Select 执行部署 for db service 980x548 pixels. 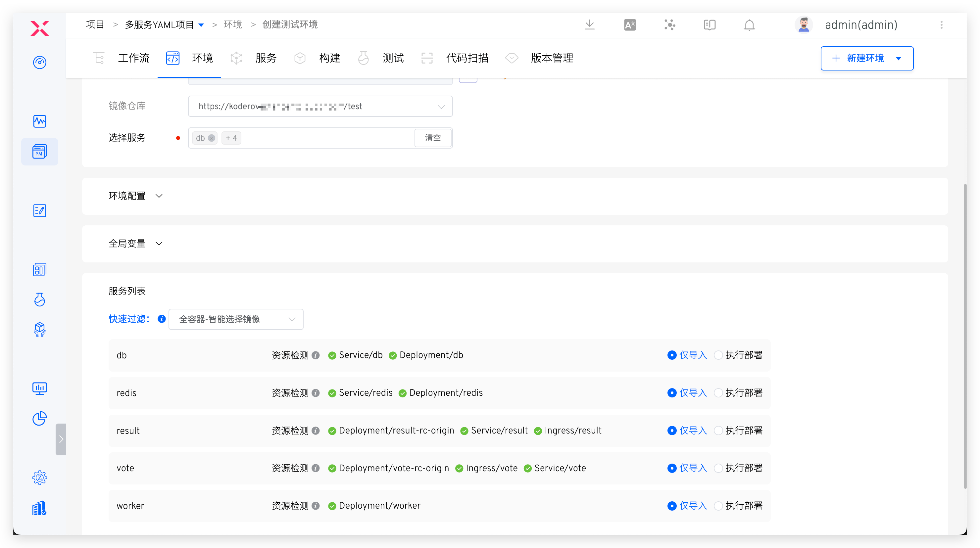click(x=738, y=355)
